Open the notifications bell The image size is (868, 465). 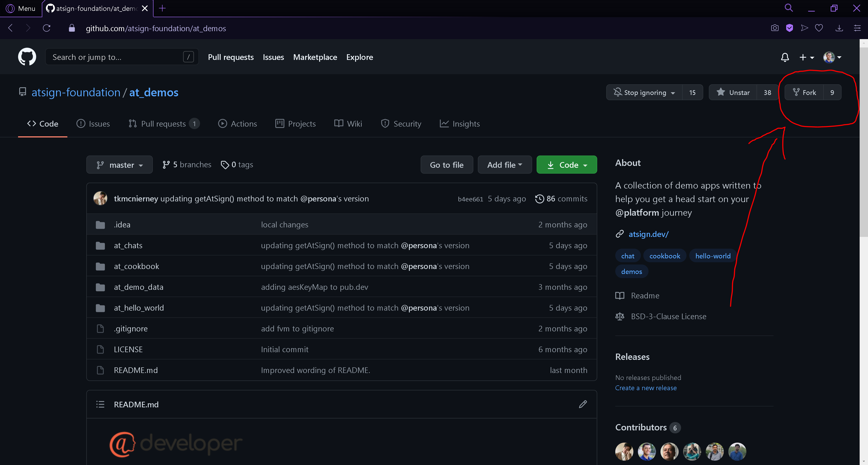[785, 57]
